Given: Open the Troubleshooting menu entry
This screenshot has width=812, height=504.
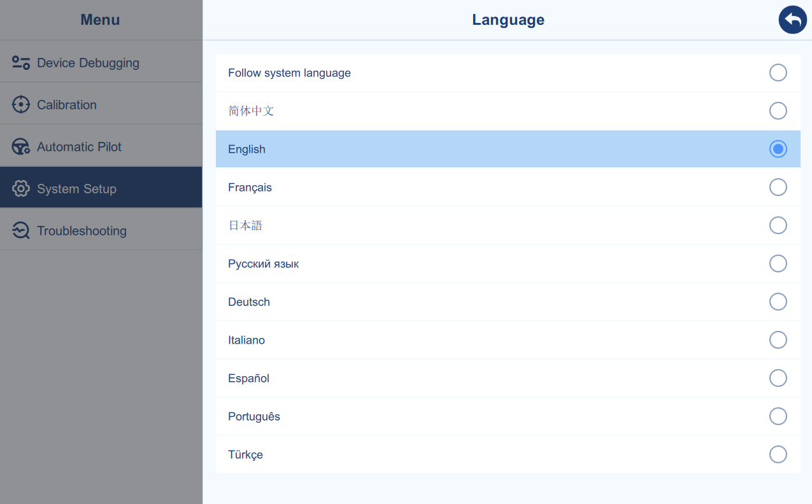Looking at the screenshot, I should click(x=101, y=230).
